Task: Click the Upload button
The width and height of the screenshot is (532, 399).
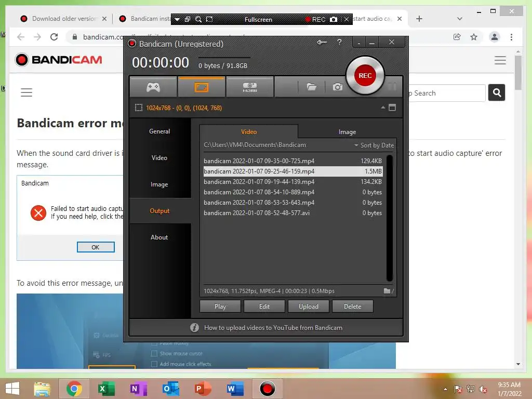Action: [x=309, y=307]
